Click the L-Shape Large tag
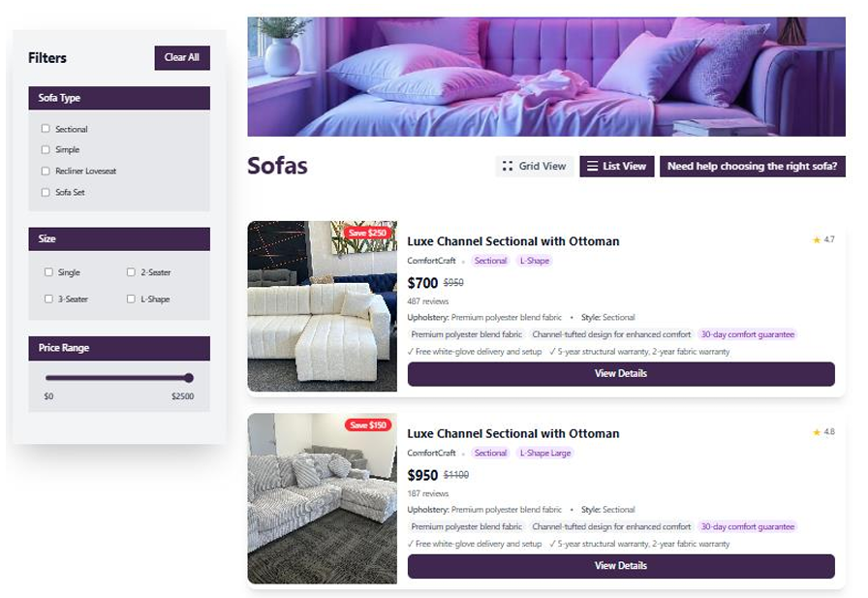868x598 pixels. 544,453
